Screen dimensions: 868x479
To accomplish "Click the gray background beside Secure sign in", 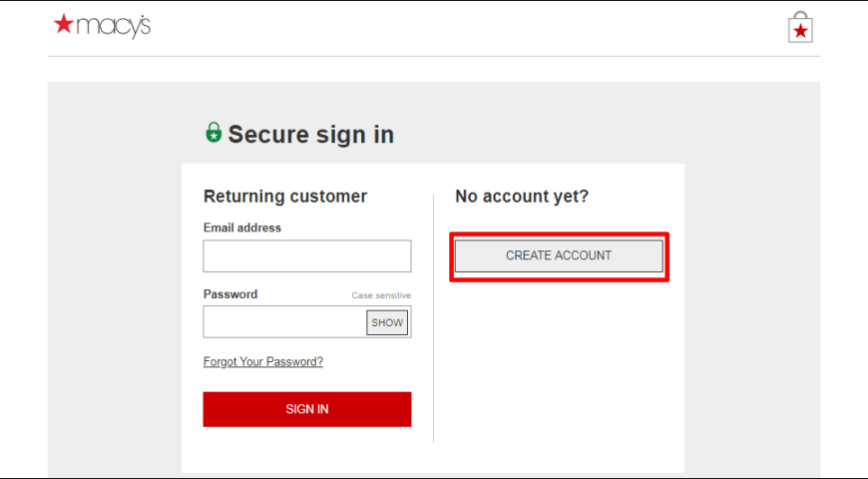I will point(554,128).
